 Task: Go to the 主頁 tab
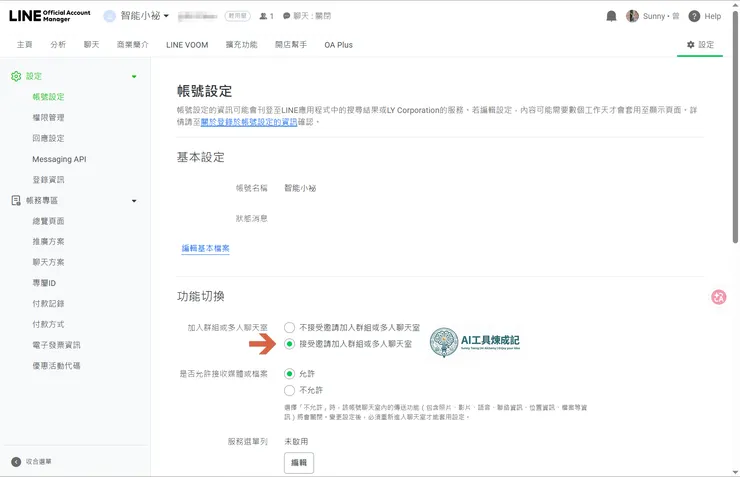click(x=25, y=44)
